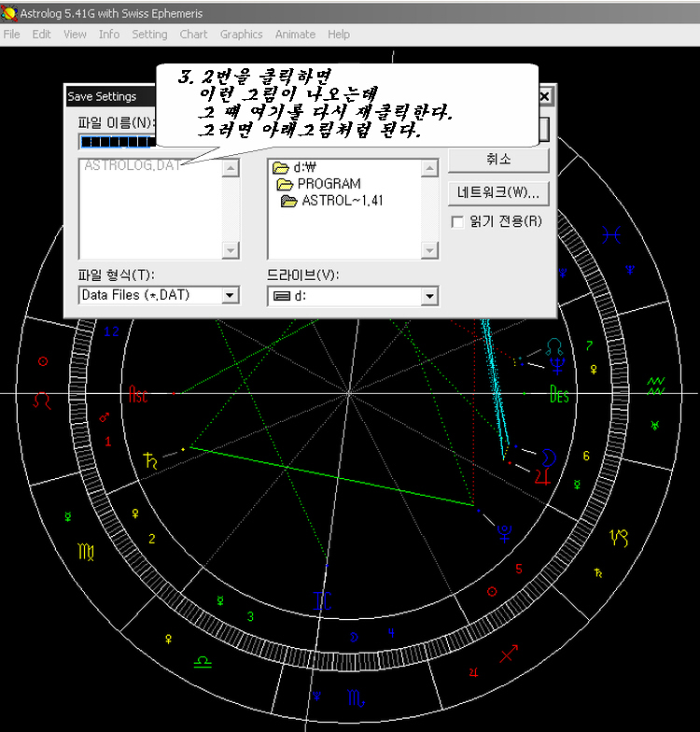Click the yellow Venus glyph near house 2

[135, 514]
